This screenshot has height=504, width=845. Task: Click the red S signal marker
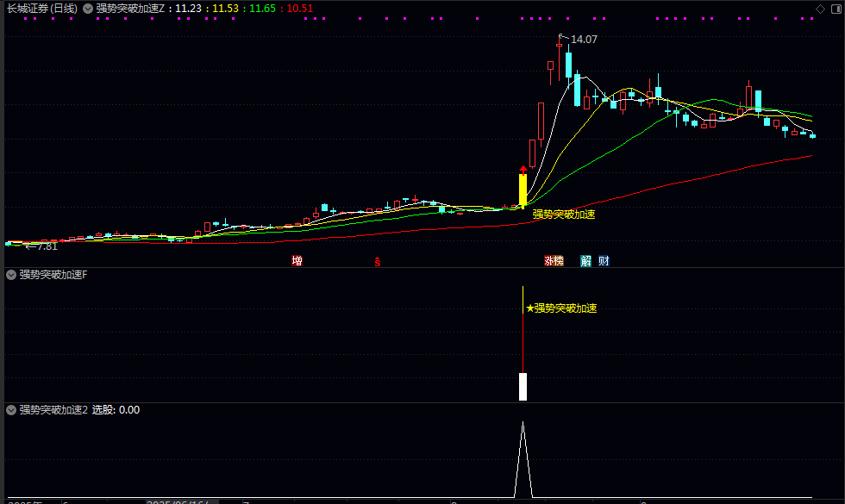[x=378, y=262]
